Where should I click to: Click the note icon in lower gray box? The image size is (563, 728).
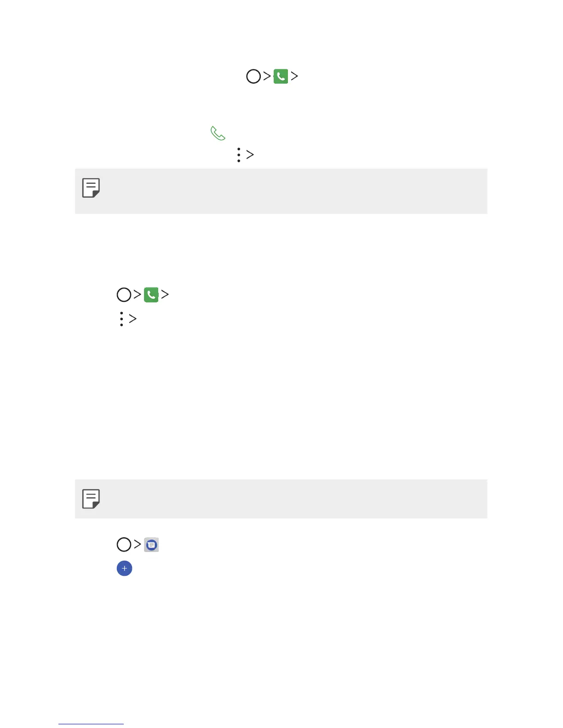91,499
